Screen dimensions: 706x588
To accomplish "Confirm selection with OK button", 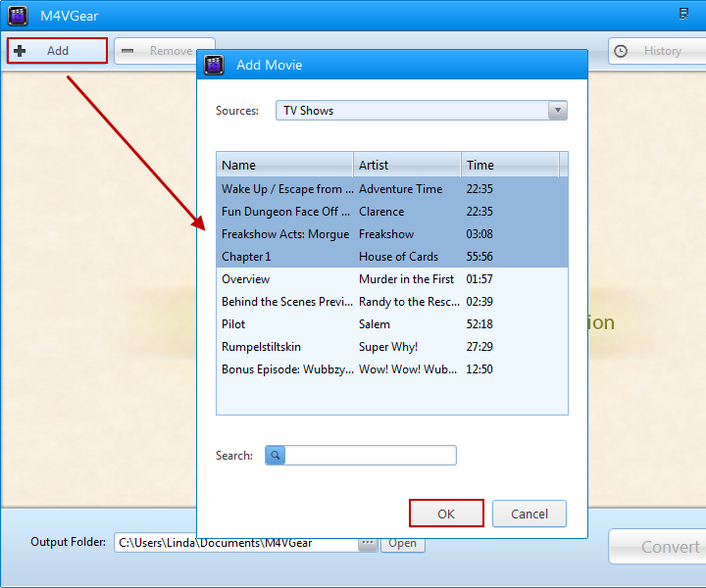I will click(446, 514).
